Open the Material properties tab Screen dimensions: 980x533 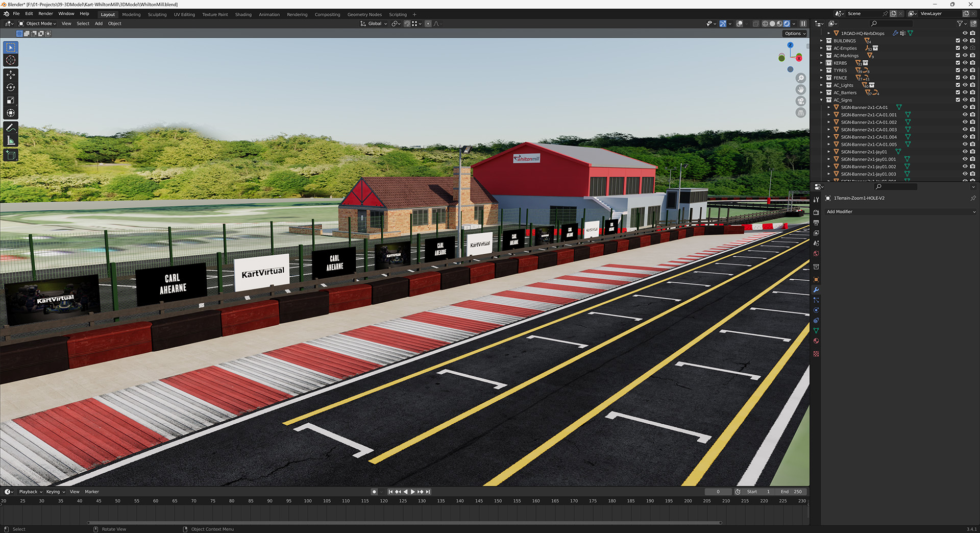(816, 341)
